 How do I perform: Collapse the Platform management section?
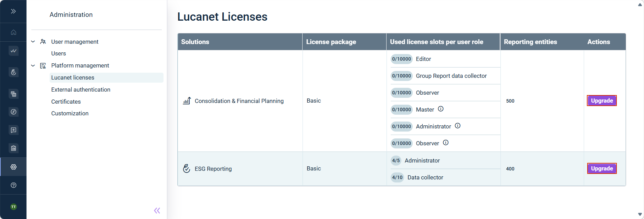click(x=33, y=65)
